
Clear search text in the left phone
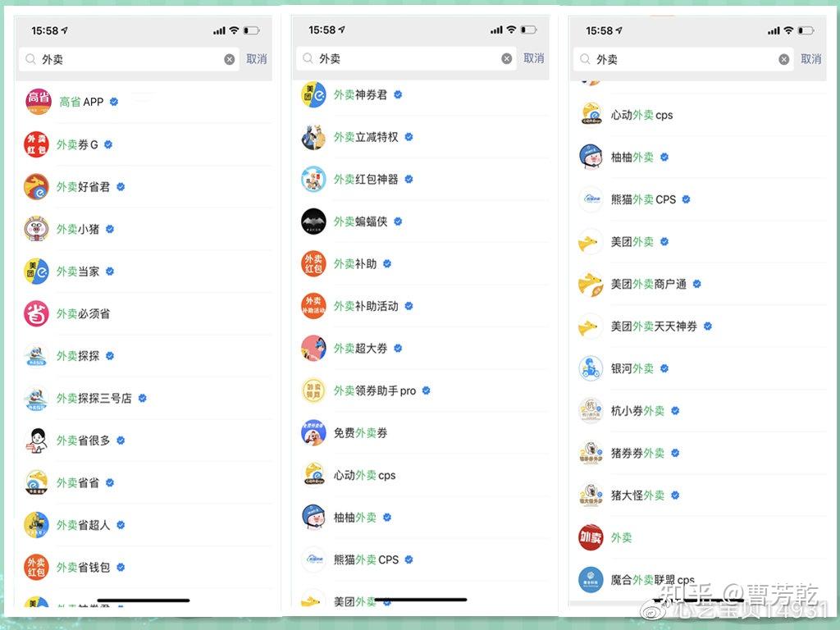[230, 59]
